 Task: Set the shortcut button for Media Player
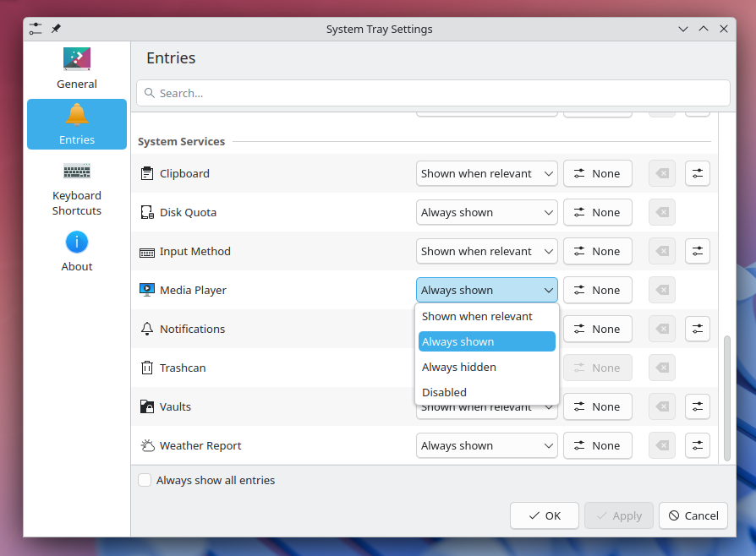point(598,290)
